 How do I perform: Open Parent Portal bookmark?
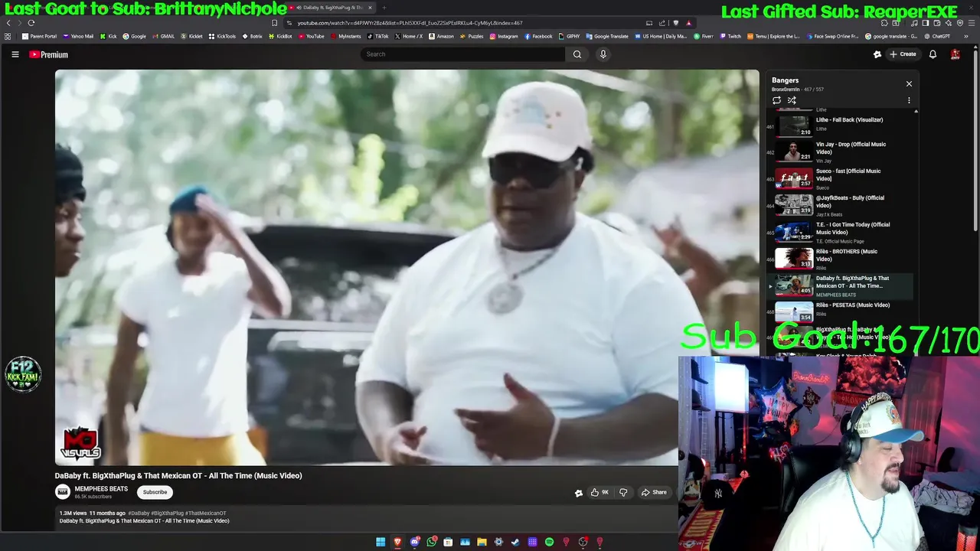[x=40, y=36]
